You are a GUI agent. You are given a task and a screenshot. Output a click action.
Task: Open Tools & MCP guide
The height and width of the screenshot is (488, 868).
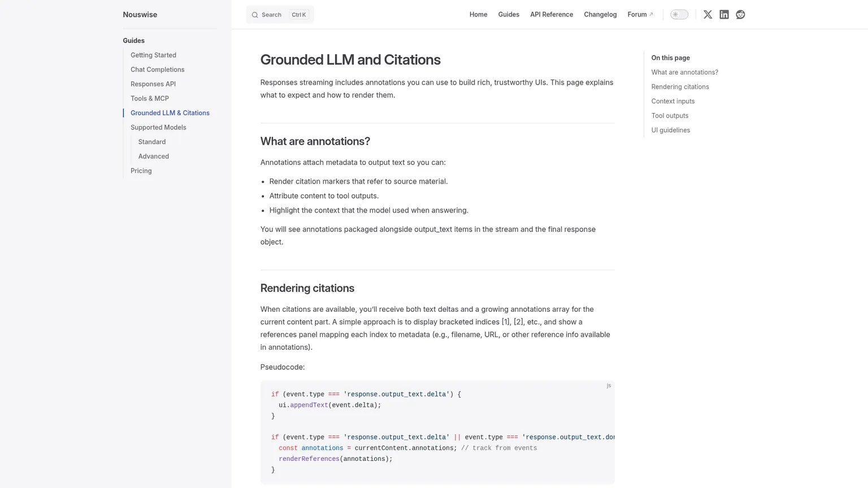[x=150, y=98]
